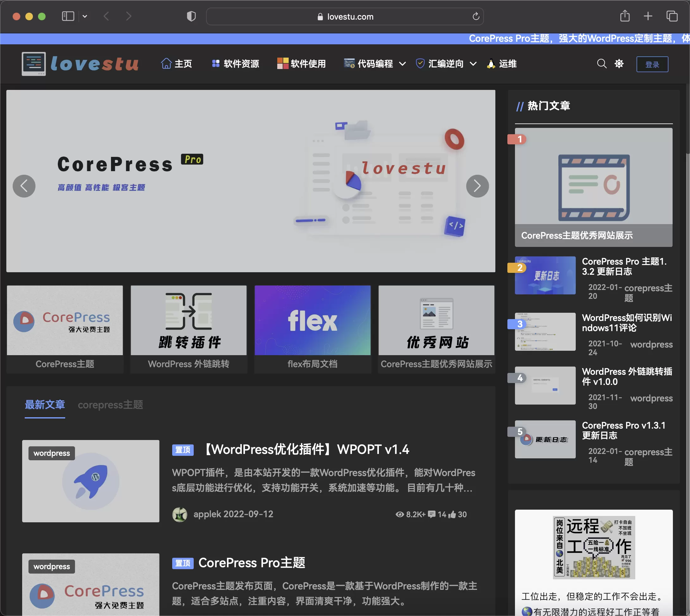Click the 置顶 badge on WPOPT article
This screenshot has height=616, width=690.
(x=183, y=450)
